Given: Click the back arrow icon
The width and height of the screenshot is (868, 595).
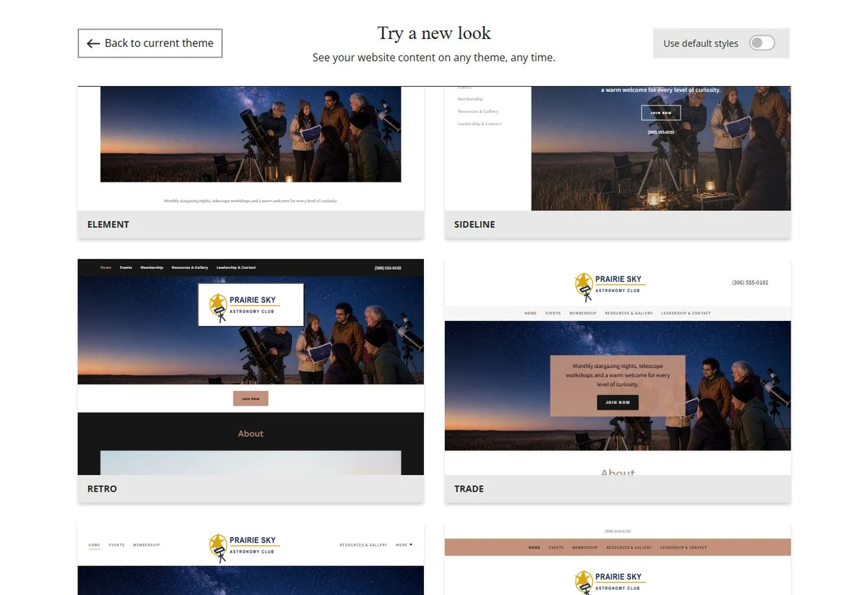Looking at the screenshot, I should (x=93, y=43).
